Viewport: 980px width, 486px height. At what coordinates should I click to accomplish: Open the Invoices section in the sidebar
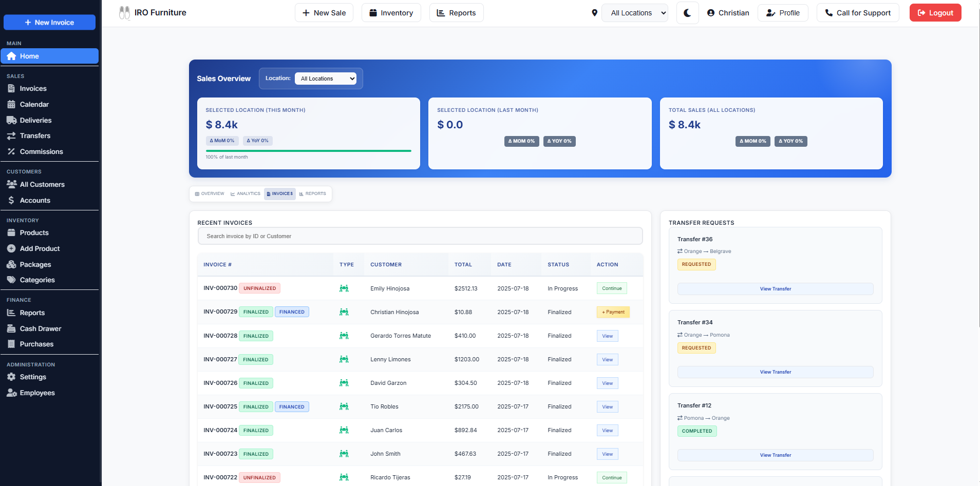tap(32, 88)
